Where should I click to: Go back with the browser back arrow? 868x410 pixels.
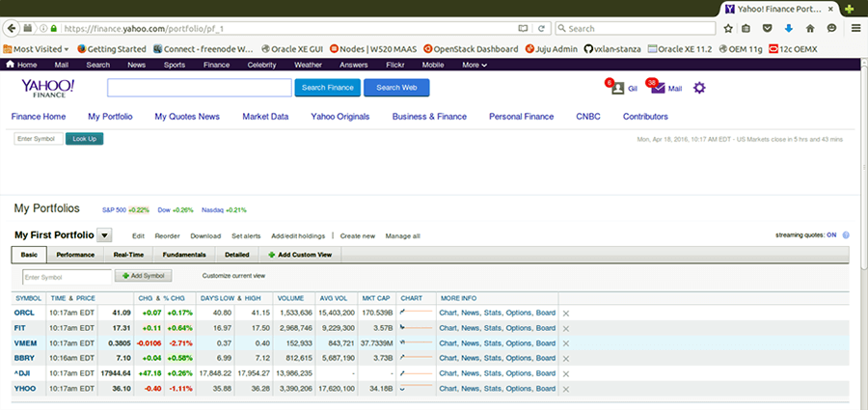click(x=11, y=28)
